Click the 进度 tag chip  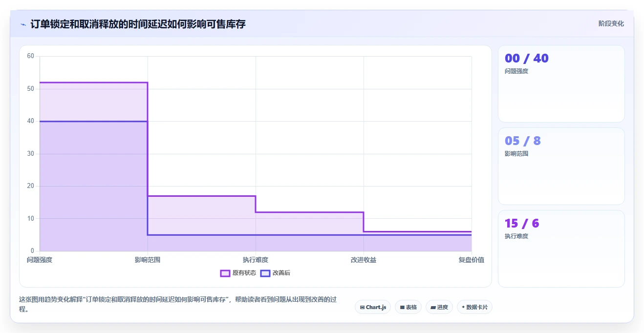(x=439, y=307)
